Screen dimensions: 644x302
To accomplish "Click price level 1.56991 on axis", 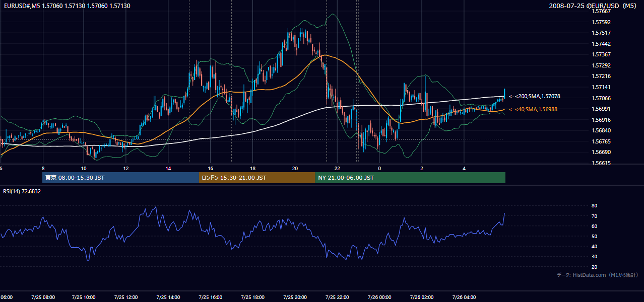I will click(601, 109).
